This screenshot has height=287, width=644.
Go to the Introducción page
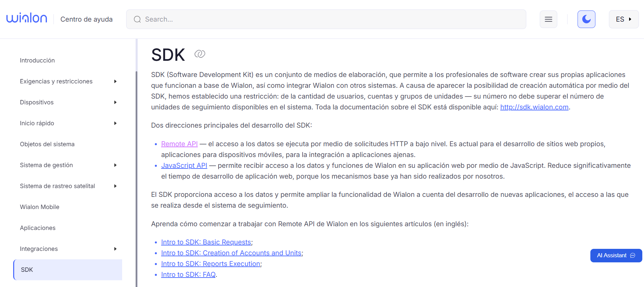click(37, 60)
